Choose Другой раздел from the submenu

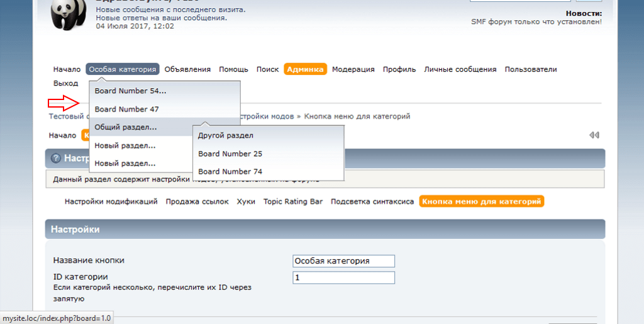click(226, 135)
